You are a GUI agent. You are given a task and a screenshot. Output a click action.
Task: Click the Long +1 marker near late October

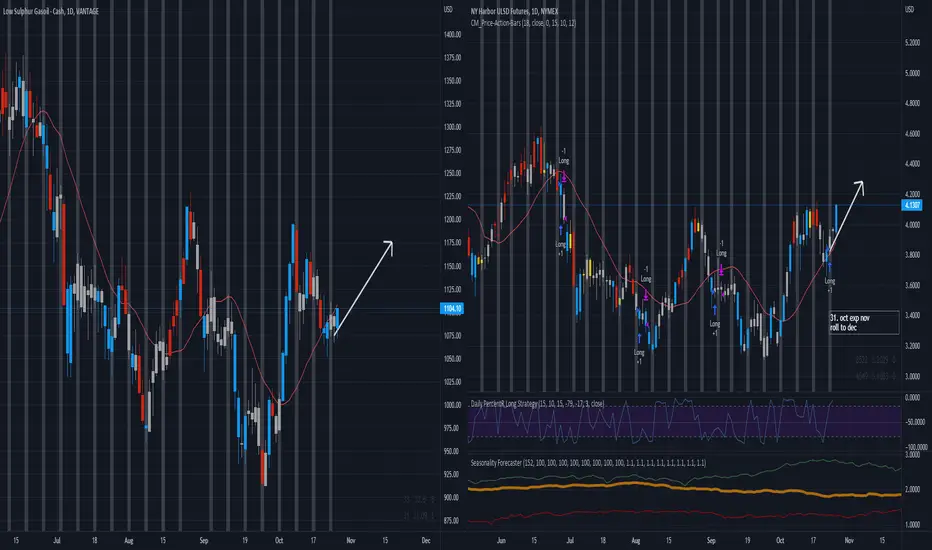830,285
